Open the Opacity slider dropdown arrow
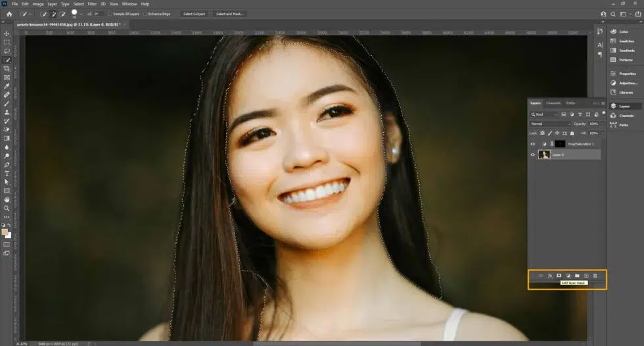This screenshot has width=644, height=346. pyautogui.click(x=603, y=124)
